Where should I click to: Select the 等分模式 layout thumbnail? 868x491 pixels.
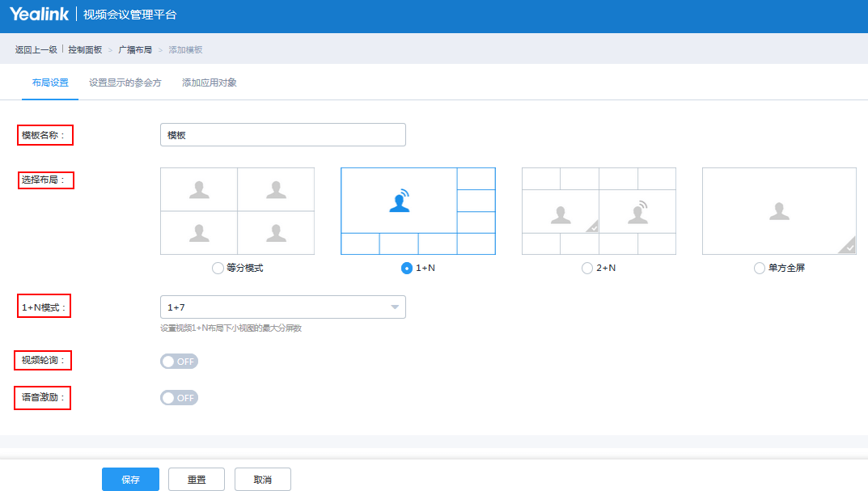(x=238, y=211)
